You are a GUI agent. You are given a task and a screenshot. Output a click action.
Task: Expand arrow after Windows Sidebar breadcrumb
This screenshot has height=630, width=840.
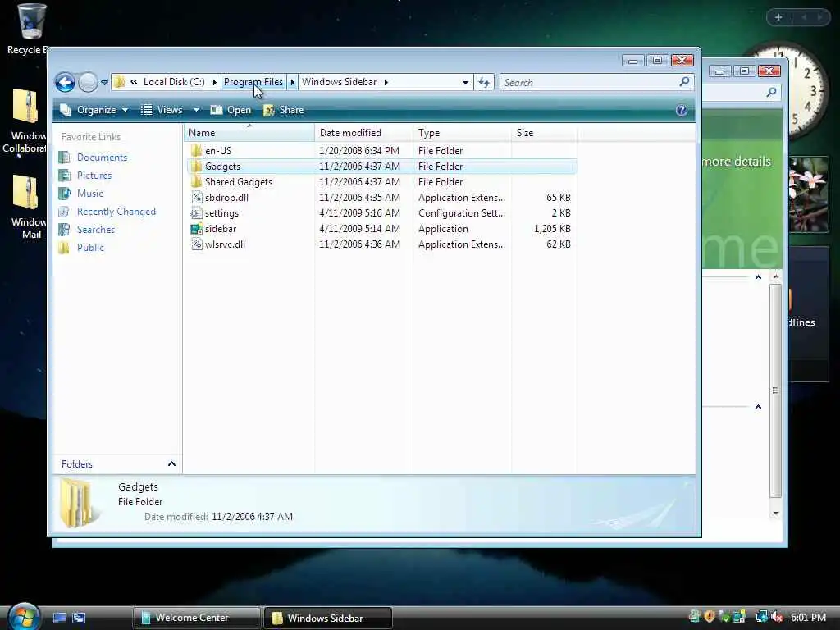click(386, 82)
